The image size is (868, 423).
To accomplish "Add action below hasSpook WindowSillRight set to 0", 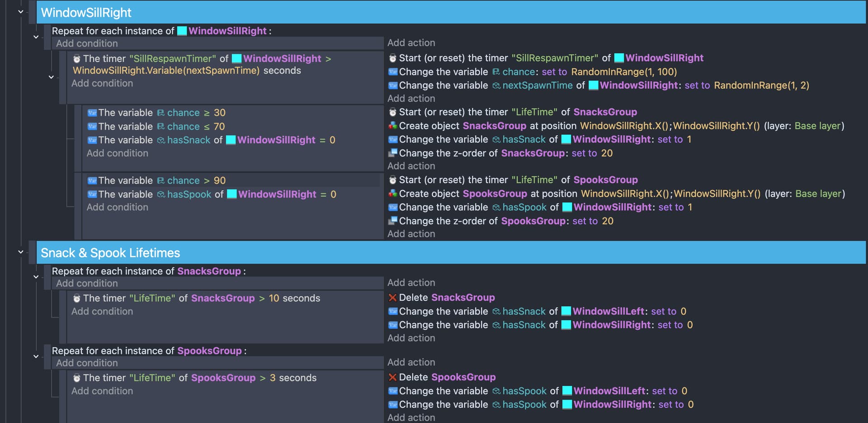I will click(411, 418).
